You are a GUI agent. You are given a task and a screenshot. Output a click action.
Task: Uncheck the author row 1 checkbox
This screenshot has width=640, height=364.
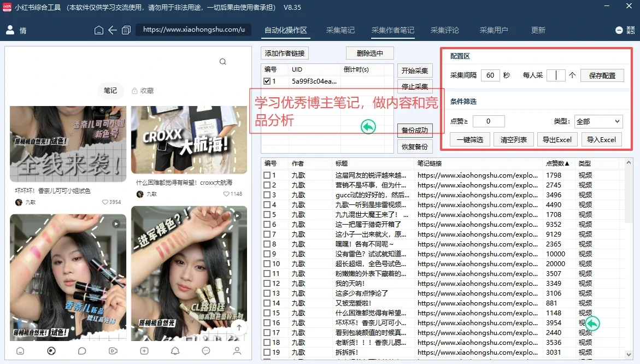[267, 81]
